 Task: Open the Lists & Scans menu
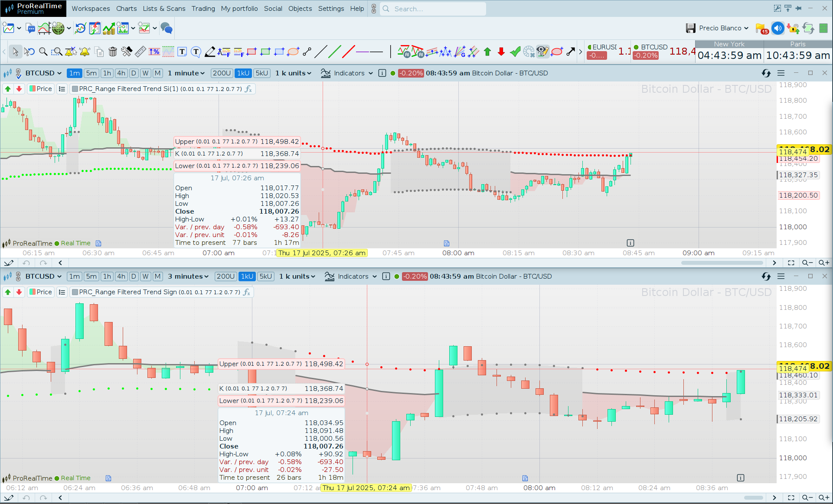(164, 9)
